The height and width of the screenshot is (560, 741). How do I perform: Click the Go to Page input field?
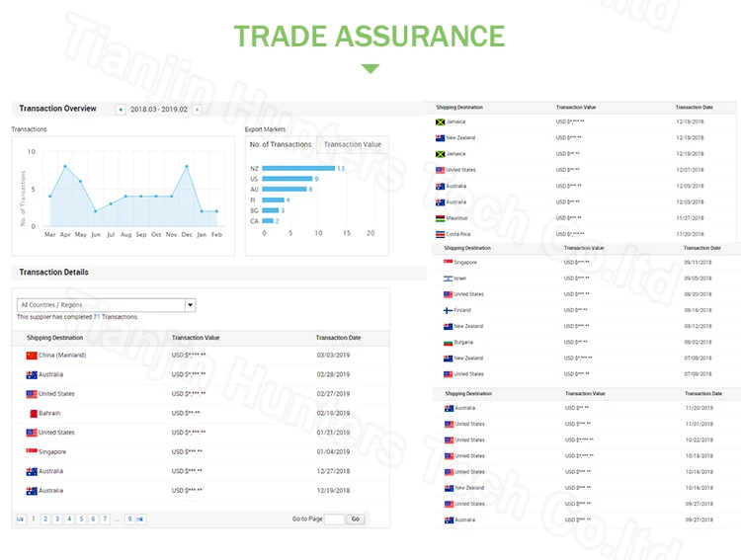334,519
